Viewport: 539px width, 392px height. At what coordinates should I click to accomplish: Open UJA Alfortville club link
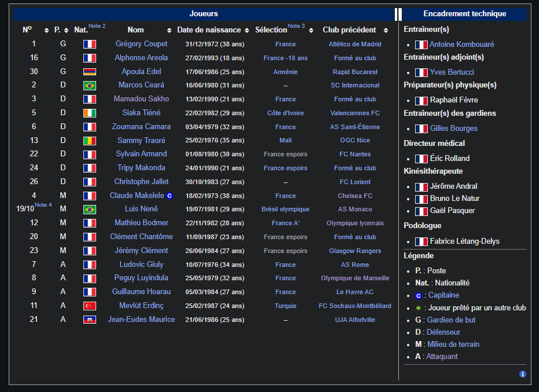coord(355,320)
